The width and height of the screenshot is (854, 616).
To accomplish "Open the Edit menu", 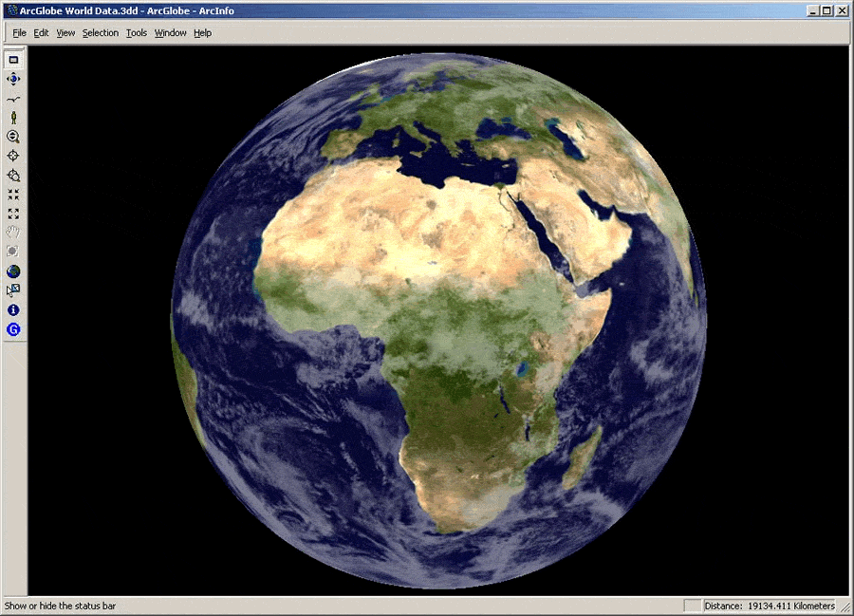I will tap(41, 32).
